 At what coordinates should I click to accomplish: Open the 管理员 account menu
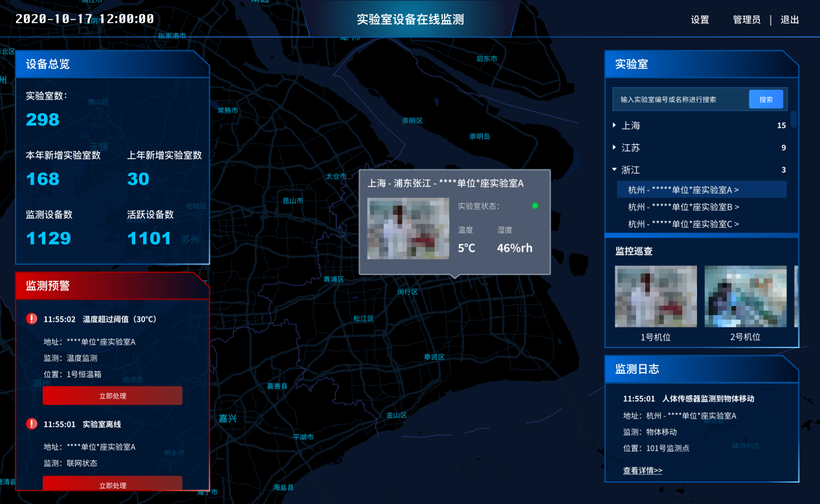(x=746, y=20)
